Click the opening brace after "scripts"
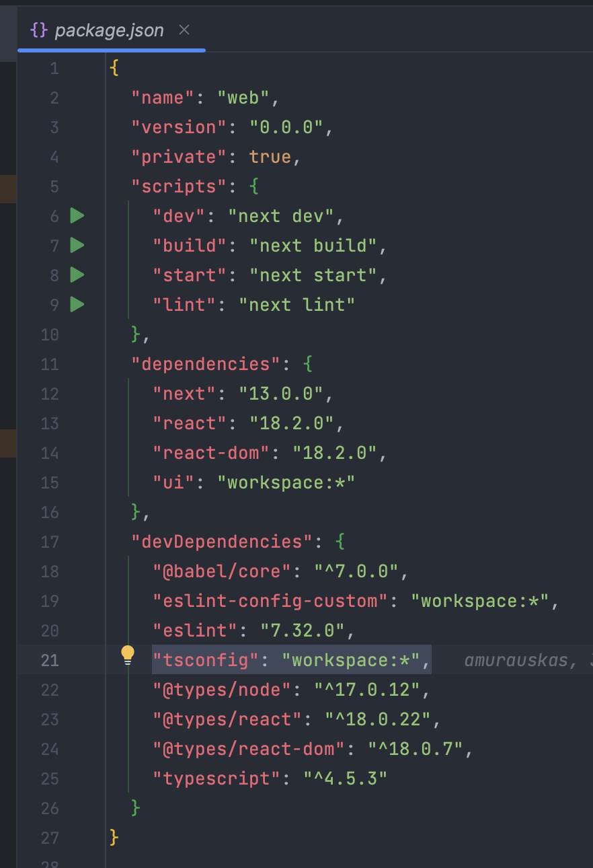The width and height of the screenshot is (593, 868). pyautogui.click(x=254, y=186)
